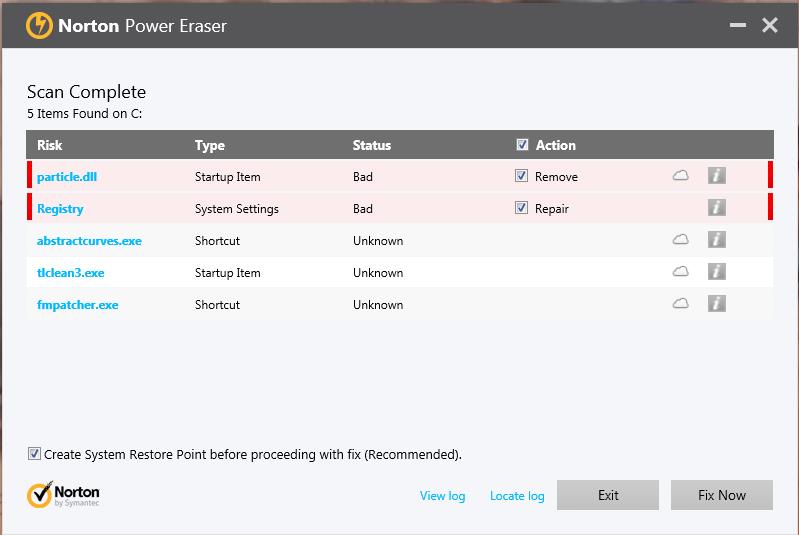Open the tlclean3.exe risk link
The width and height of the screenshot is (799, 535).
[70, 273]
